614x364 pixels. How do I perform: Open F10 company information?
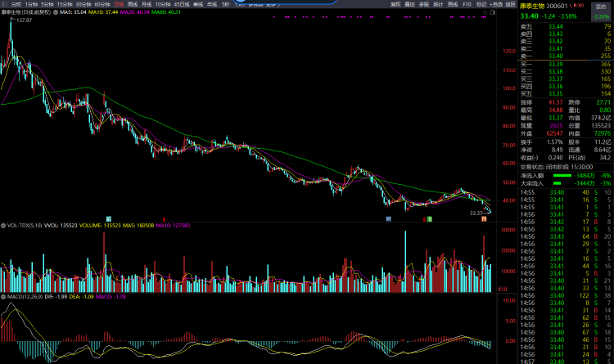coord(466,4)
